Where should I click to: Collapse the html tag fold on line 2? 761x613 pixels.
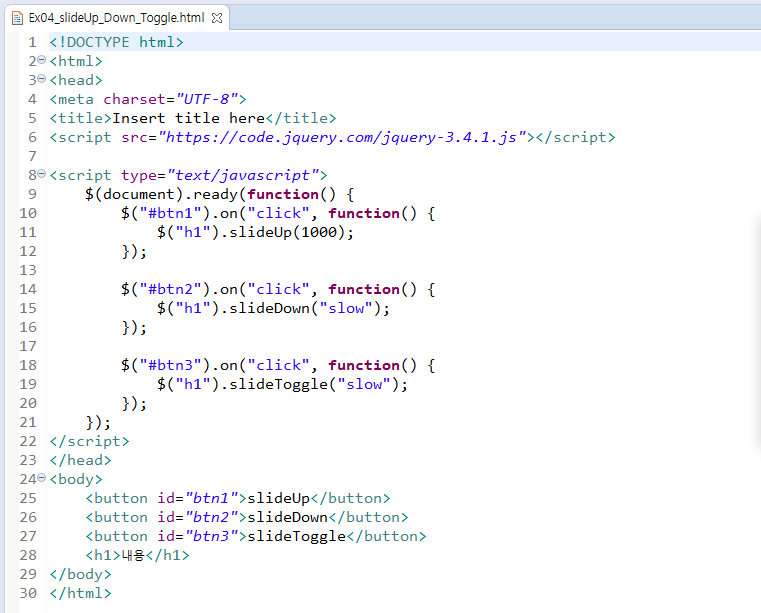42,60
